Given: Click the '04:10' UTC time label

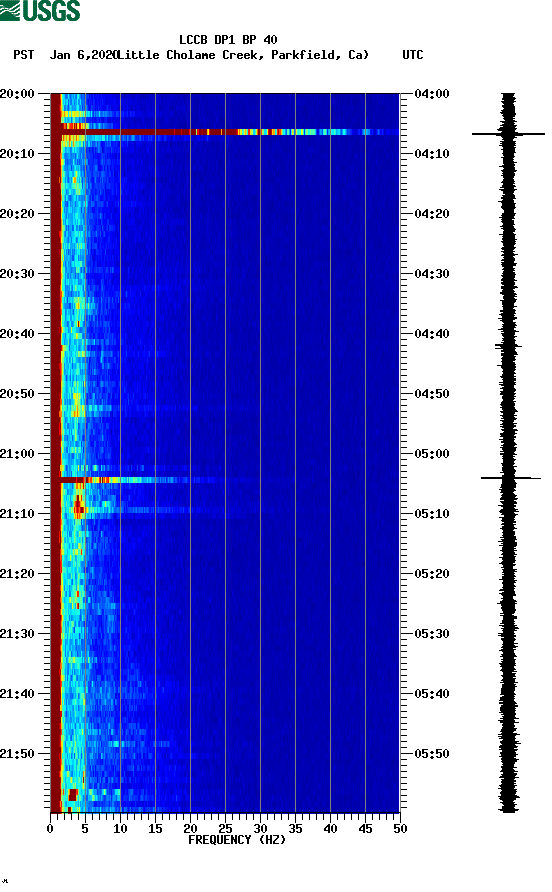Looking at the screenshot, I should [432, 154].
